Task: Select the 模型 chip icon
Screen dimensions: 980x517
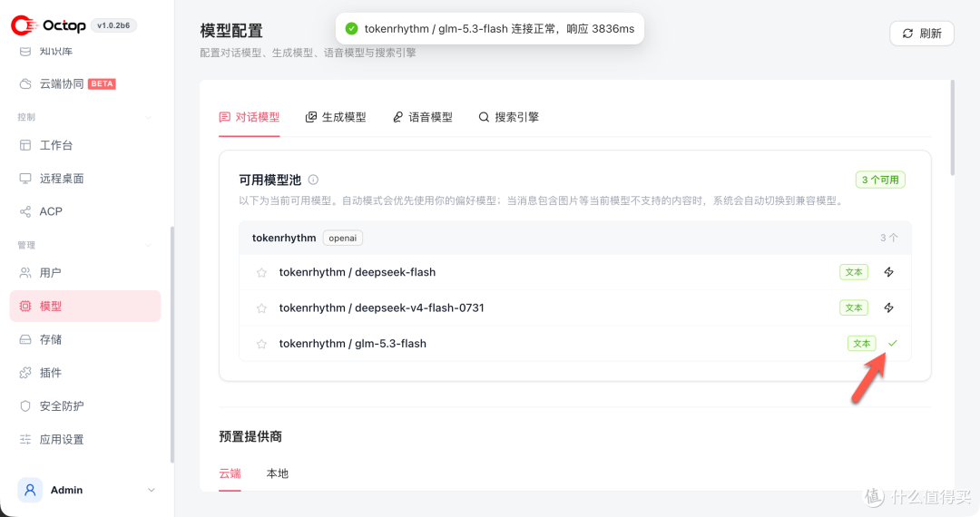Action: 25,306
